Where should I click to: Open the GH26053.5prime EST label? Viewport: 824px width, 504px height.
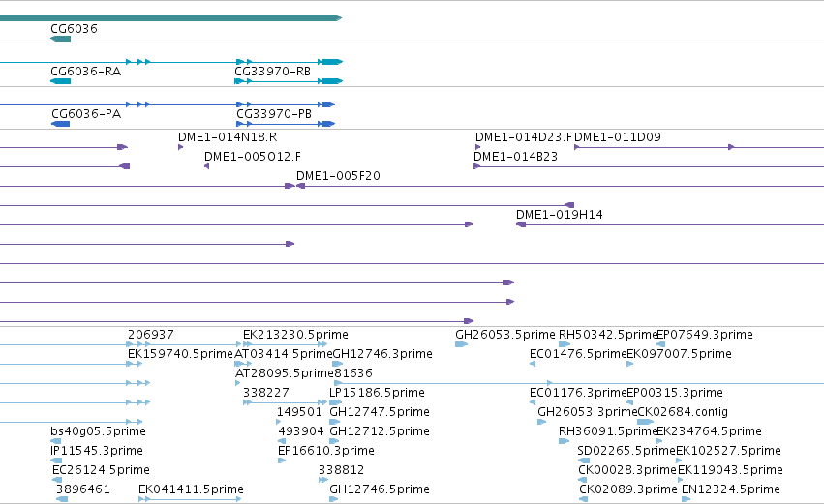click(x=505, y=335)
